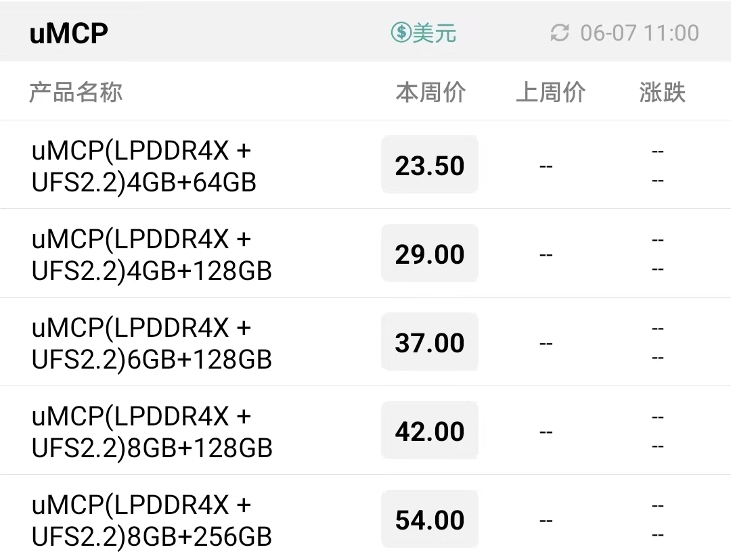The image size is (731, 560).
Task: Click the 23.50 price box
Action: point(430,165)
